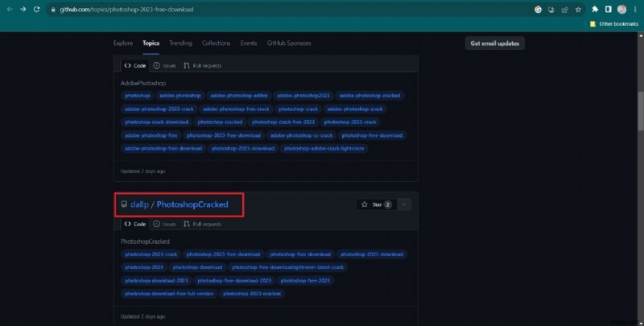Click the page vertical scrollbar thumb
The image size is (644, 326).
tap(640, 111)
